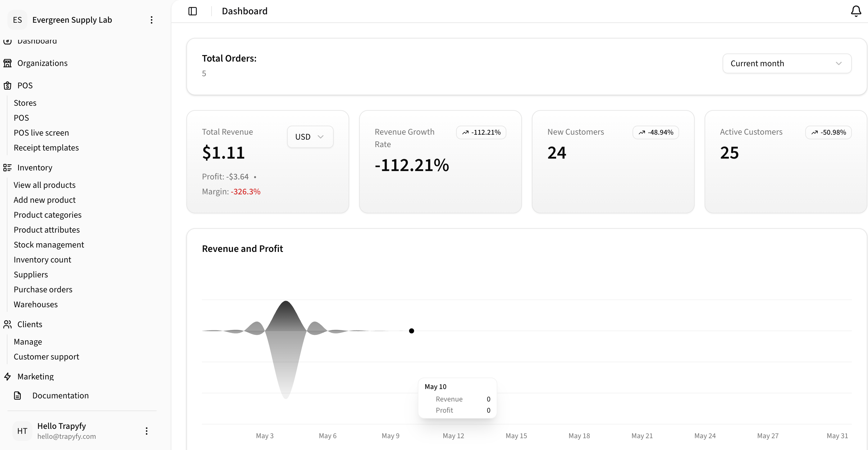Image resolution: width=868 pixels, height=450 pixels.
Task: Click the Profit -$3.64 text
Action: click(x=225, y=177)
